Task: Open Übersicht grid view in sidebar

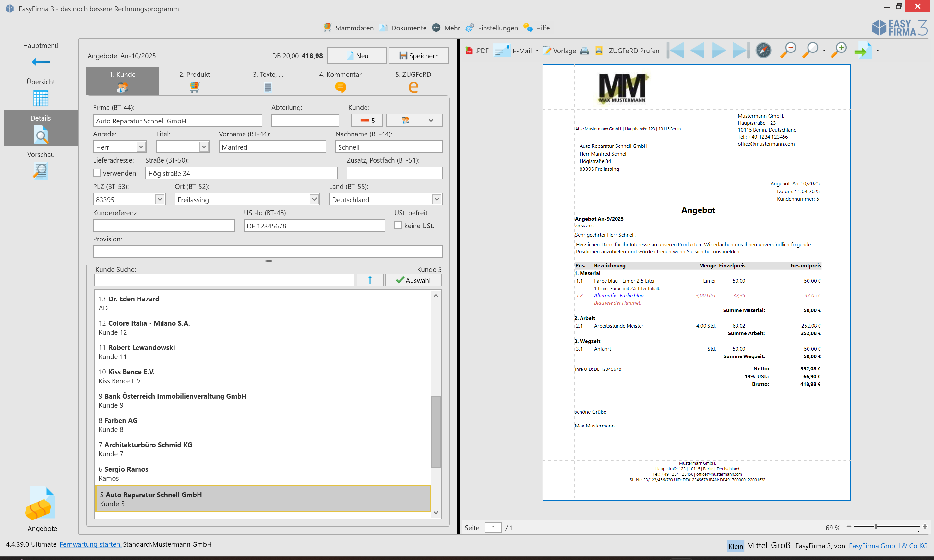Action: pos(41,98)
